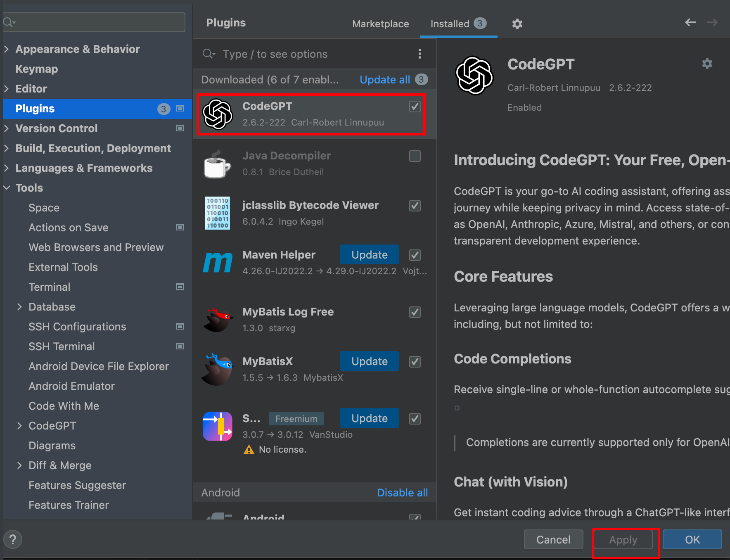Enable the Java Decompiler checkbox
Image resolution: width=730 pixels, height=560 pixels.
(415, 156)
